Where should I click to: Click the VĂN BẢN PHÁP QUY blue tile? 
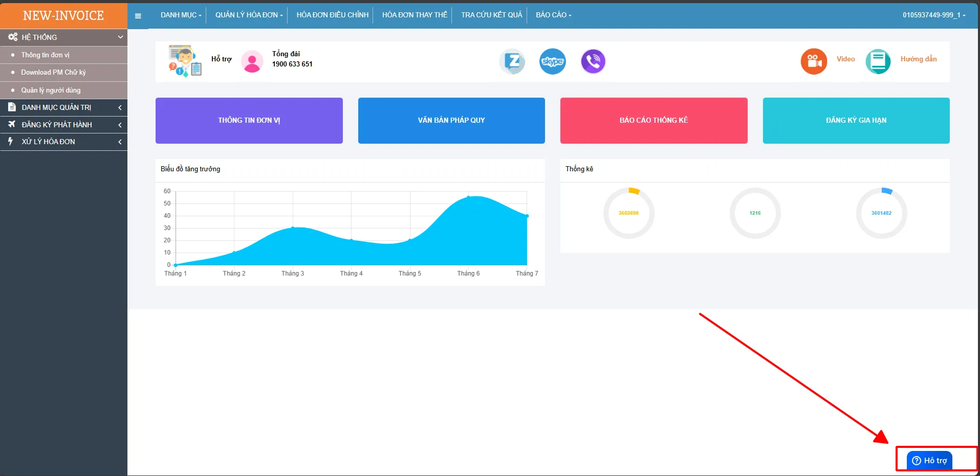coord(451,121)
